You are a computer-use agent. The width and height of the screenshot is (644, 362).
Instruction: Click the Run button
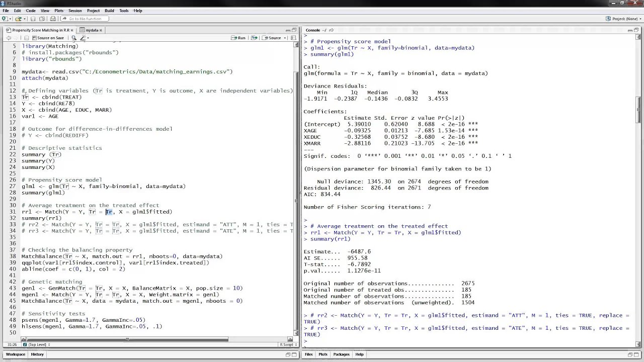[238, 38]
